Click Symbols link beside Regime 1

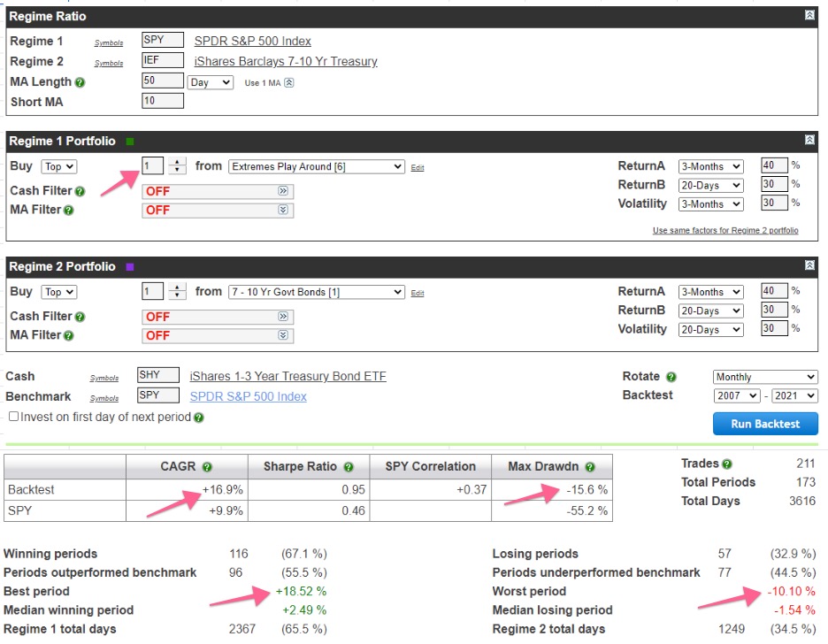click(x=109, y=42)
